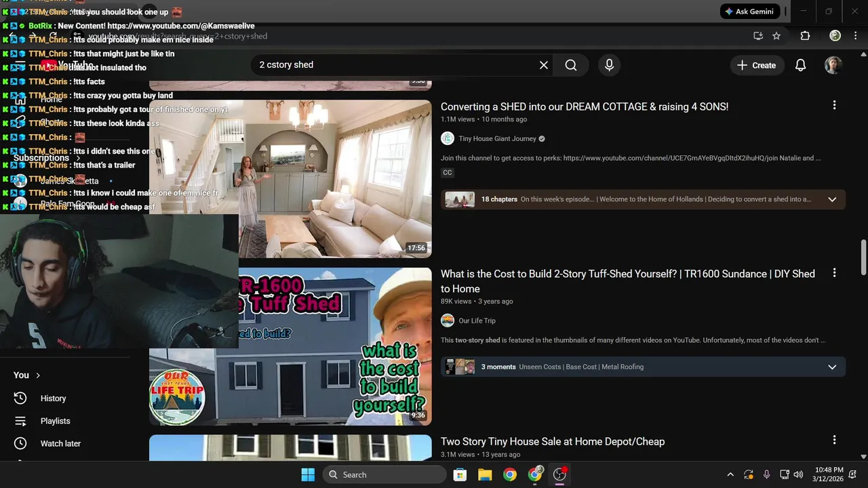The image size is (868, 488).
Task: Open Windows Start menu
Action: [308, 474]
